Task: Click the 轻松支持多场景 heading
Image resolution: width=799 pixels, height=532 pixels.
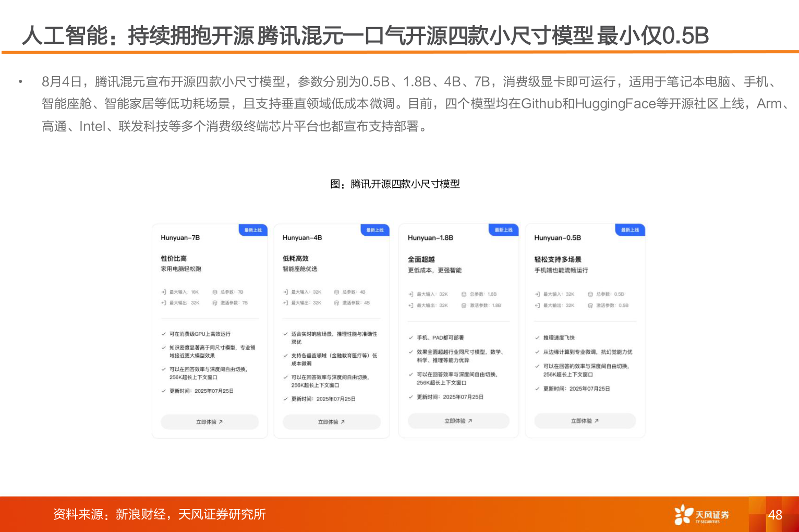Action: (x=558, y=260)
